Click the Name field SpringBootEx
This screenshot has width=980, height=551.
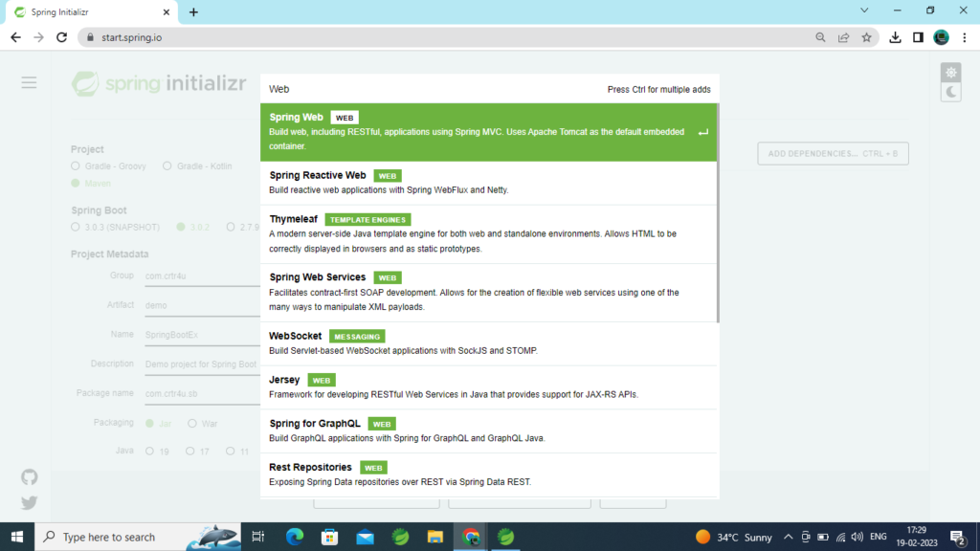click(203, 335)
